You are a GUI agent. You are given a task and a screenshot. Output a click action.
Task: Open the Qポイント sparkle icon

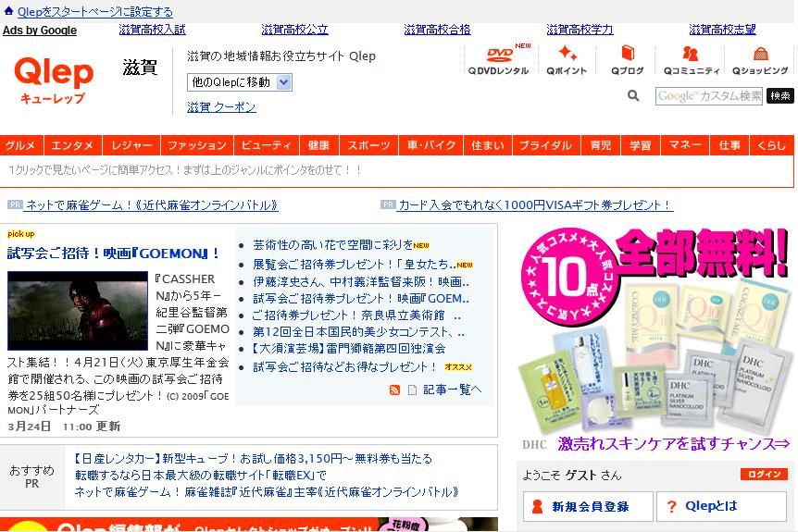567,60
